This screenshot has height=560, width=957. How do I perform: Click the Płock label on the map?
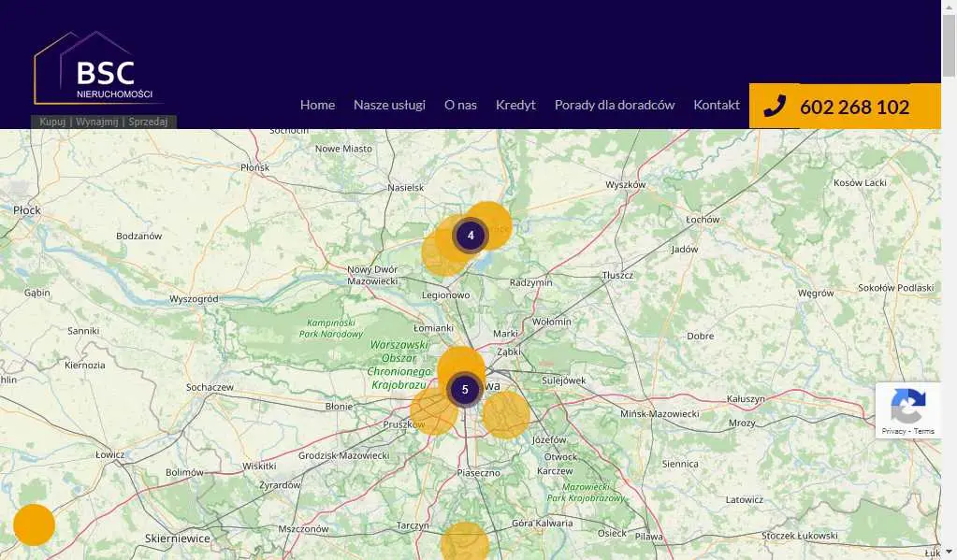27,210
